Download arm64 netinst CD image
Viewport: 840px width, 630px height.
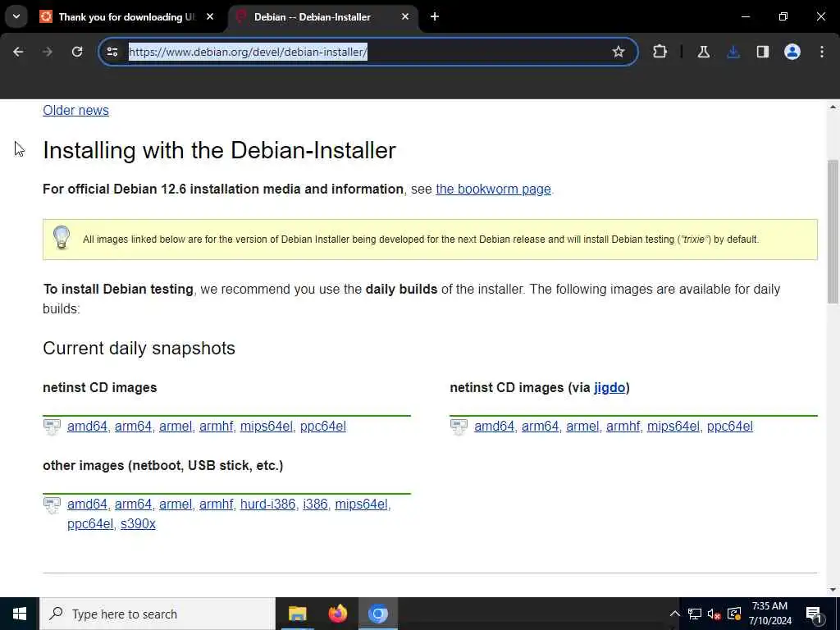[134, 427]
